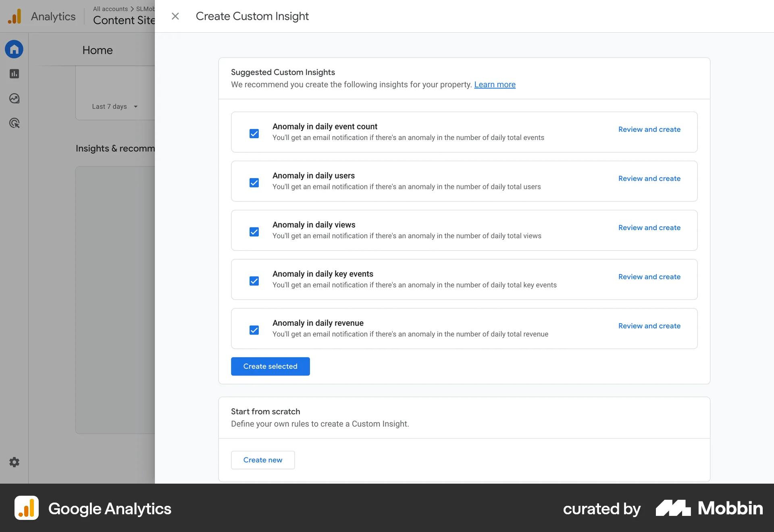This screenshot has height=532, width=774.
Task: Uncheck Anomaly in daily users
Action: pos(254,183)
